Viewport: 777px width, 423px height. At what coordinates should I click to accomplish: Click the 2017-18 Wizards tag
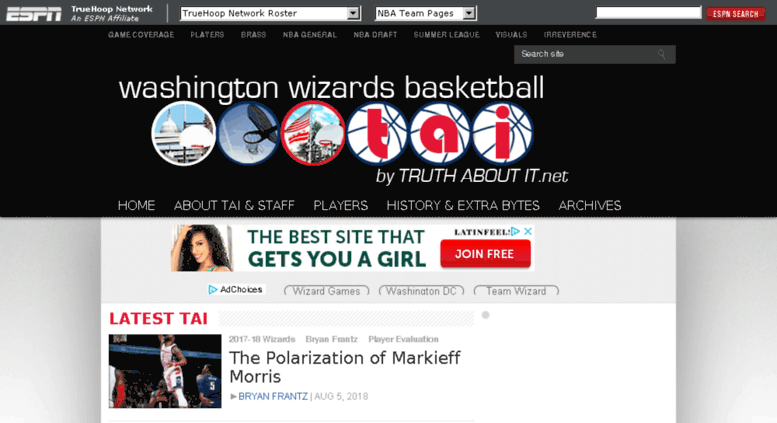262,339
